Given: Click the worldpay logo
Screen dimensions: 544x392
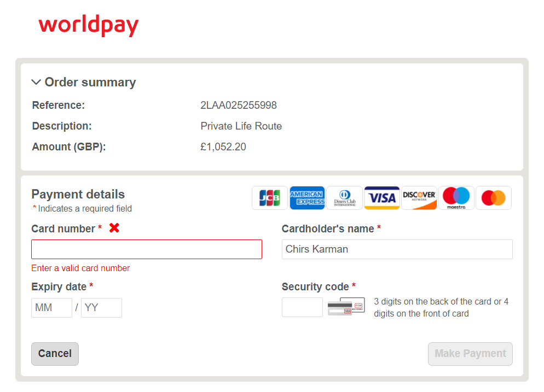Looking at the screenshot, I should [89, 25].
